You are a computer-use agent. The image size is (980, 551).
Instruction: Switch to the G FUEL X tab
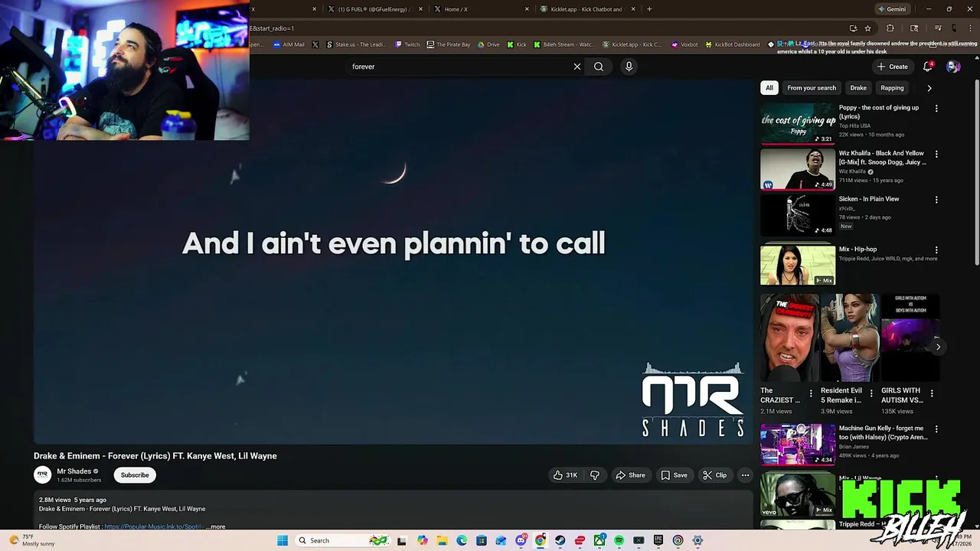coord(374,9)
